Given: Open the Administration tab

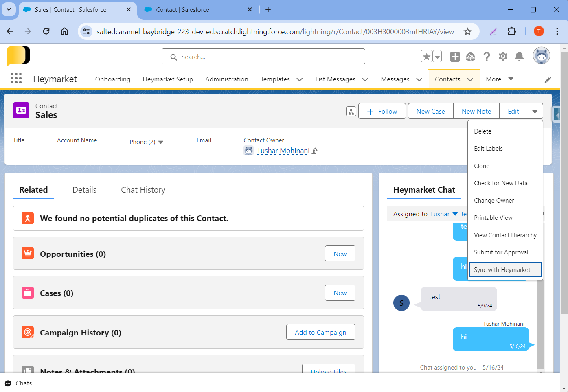Looking at the screenshot, I should pos(227,79).
